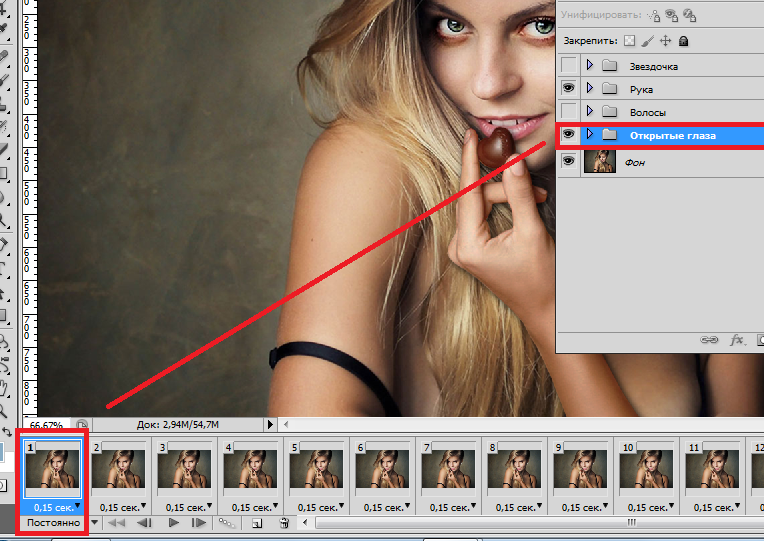This screenshot has width=764, height=541.
Task: Hide the Рука layer group
Action: pos(569,89)
